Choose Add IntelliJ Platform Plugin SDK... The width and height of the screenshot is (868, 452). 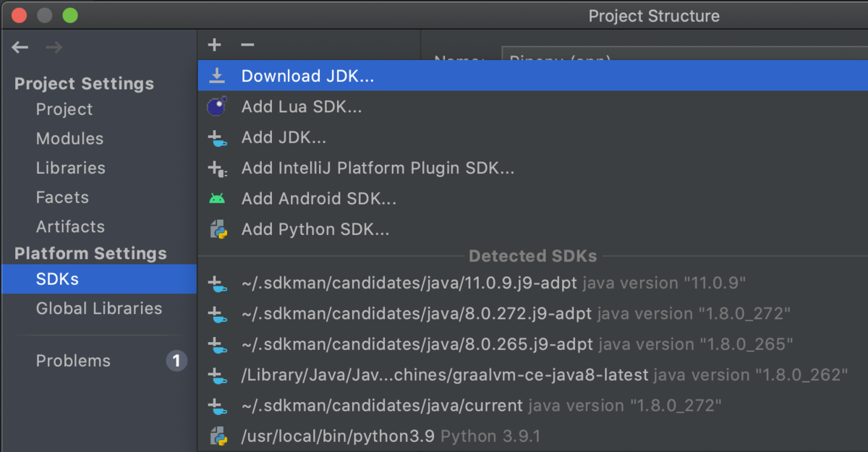coord(533,169)
